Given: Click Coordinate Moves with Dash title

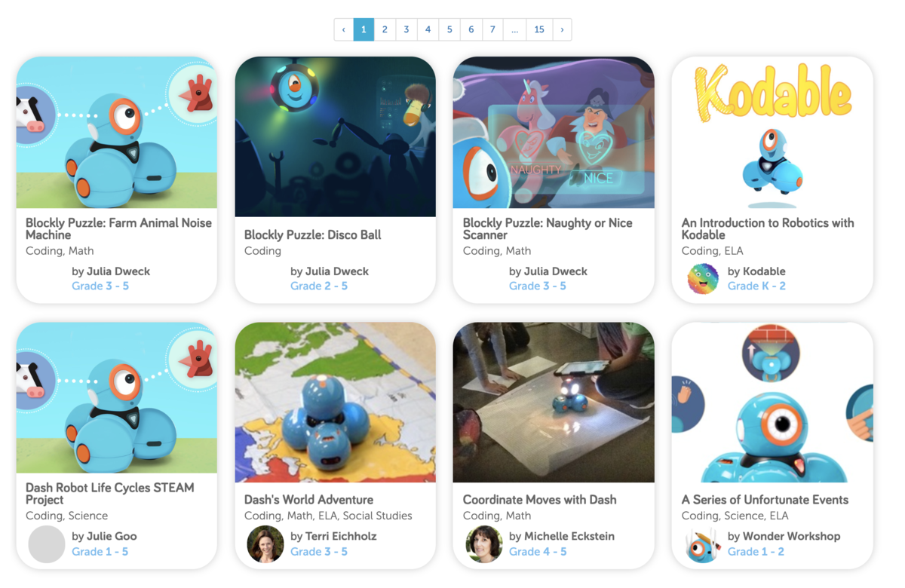Looking at the screenshot, I should click(540, 500).
